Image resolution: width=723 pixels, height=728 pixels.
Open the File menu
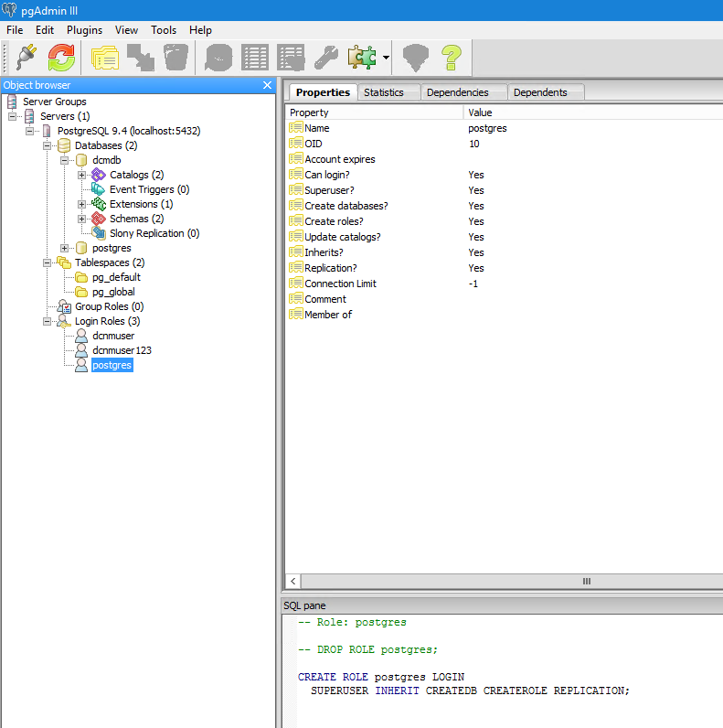coord(15,30)
